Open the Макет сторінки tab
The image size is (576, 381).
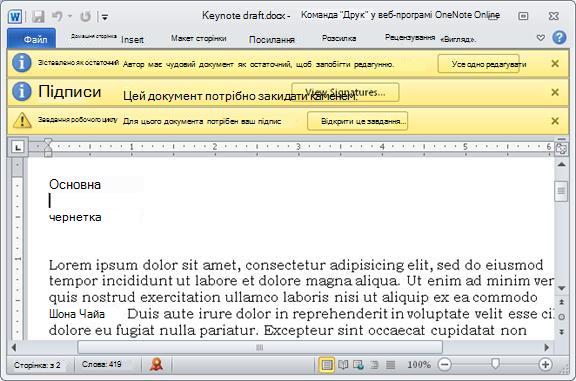pyautogui.click(x=198, y=38)
